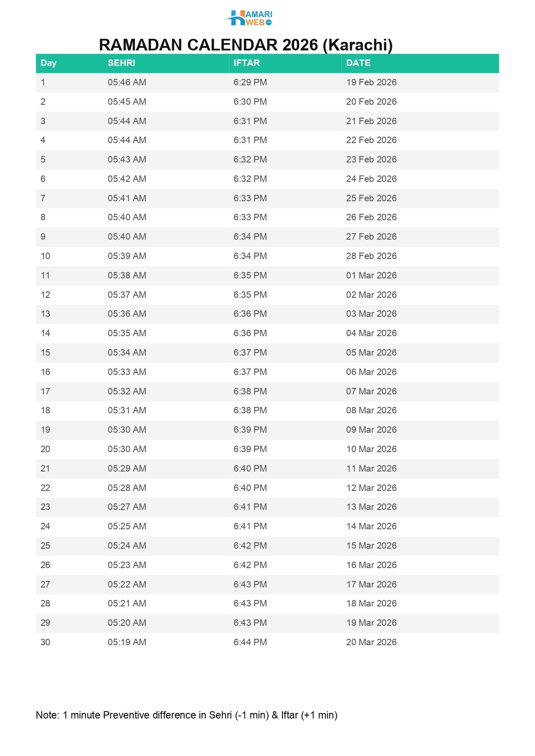The image size is (535, 756).
Task: Click the HamariWeb logo at top
Action: (x=249, y=18)
